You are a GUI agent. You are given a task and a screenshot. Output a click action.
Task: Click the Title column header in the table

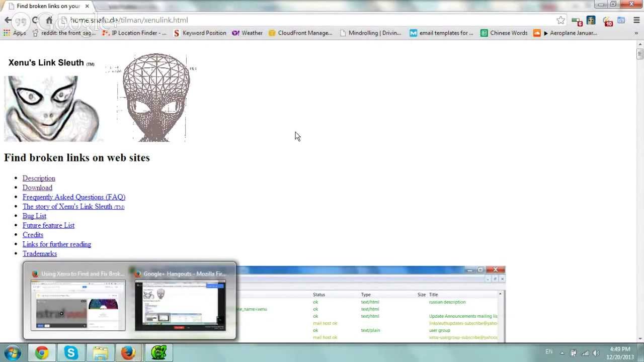coord(433,295)
